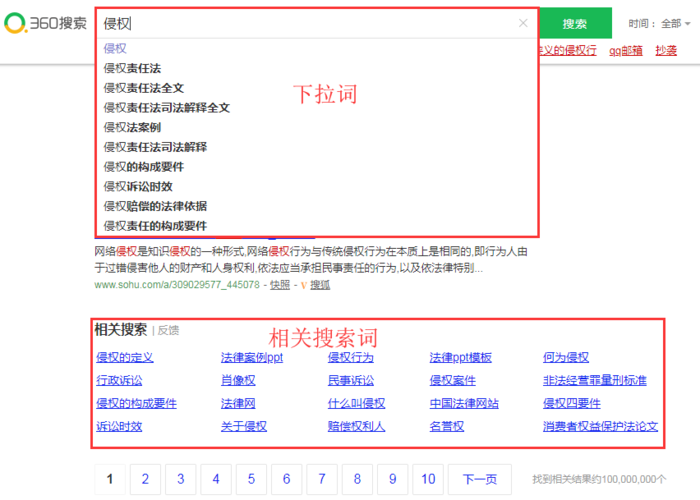The image size is (700, 500).
Task: Open related search 侵权行为
Action: 350,357
